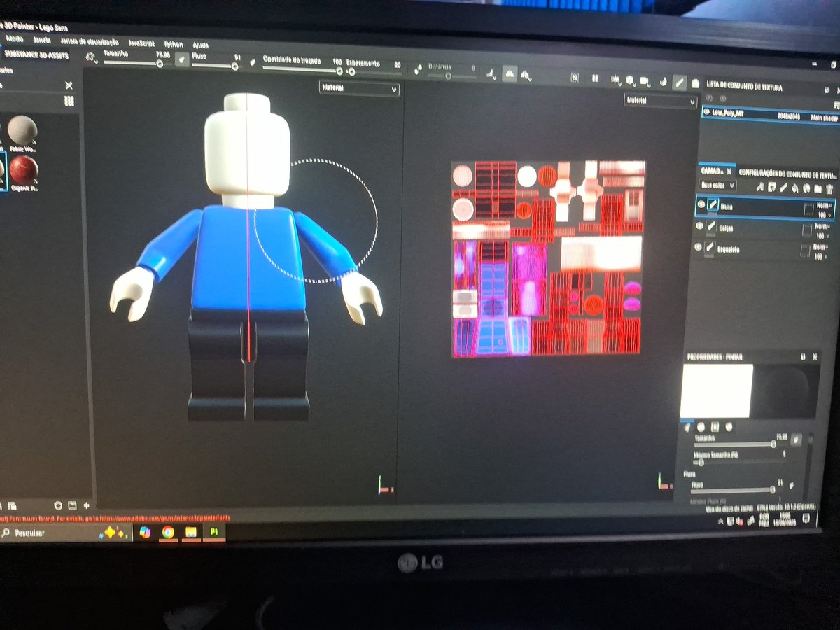Hide the Calças layer

(x=699, y=225)
